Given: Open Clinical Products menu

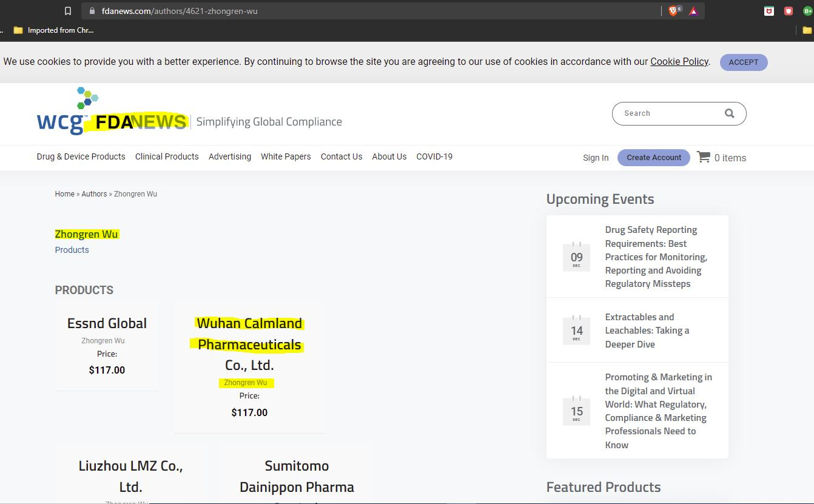Looking at the screenshot, I should (167, 156).
